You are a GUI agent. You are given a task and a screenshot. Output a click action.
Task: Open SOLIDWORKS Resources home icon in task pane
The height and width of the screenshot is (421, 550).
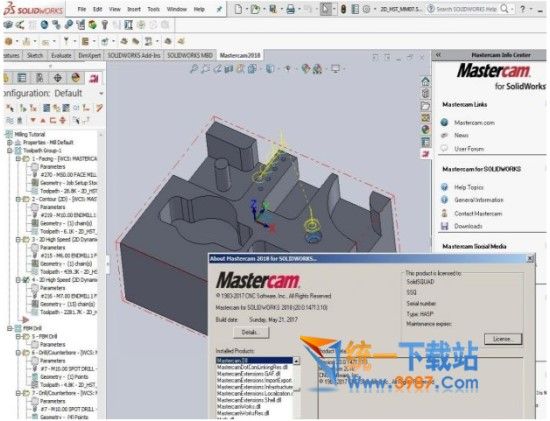(x=425, y=81)
